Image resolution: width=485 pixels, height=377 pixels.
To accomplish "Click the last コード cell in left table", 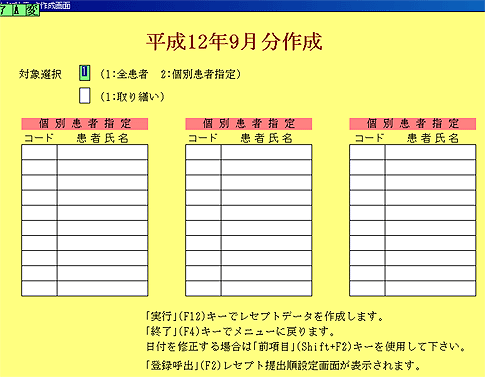I will [x=39, y=288].
